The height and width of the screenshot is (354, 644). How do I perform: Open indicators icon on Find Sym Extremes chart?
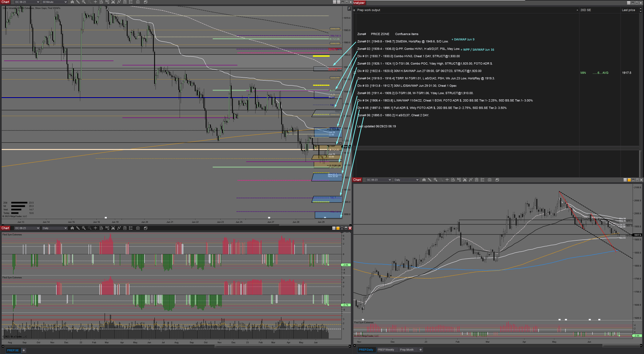coord(119,228)
